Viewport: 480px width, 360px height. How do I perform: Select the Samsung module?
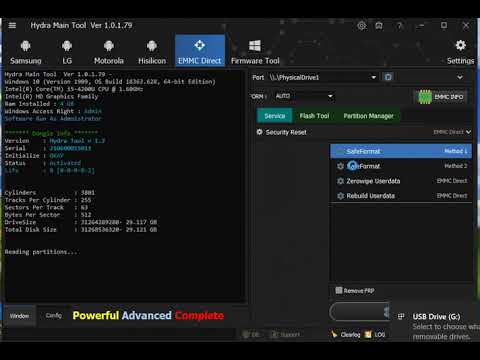click(x=26, y=52)
